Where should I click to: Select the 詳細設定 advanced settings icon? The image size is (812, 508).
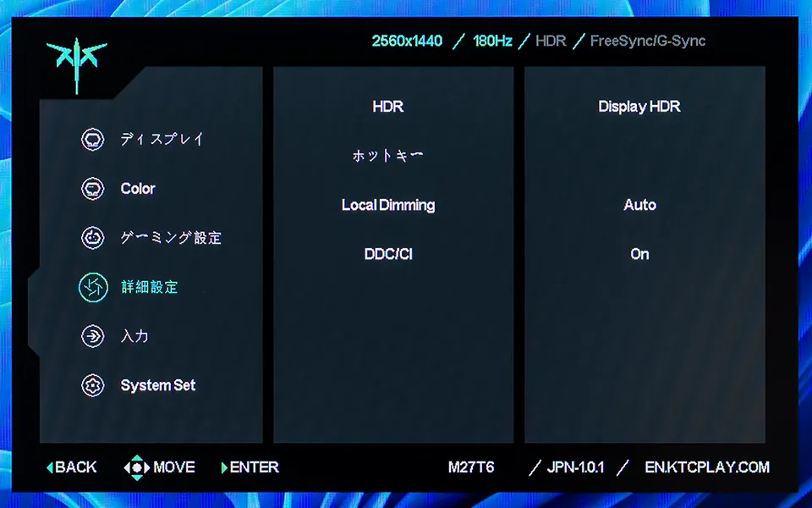[93, 287]
